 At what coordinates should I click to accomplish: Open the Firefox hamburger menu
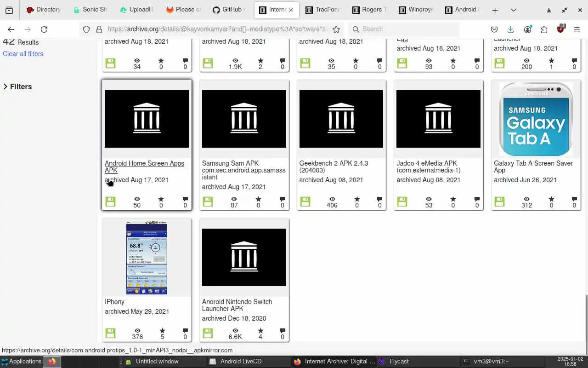(x=577, y=29)
